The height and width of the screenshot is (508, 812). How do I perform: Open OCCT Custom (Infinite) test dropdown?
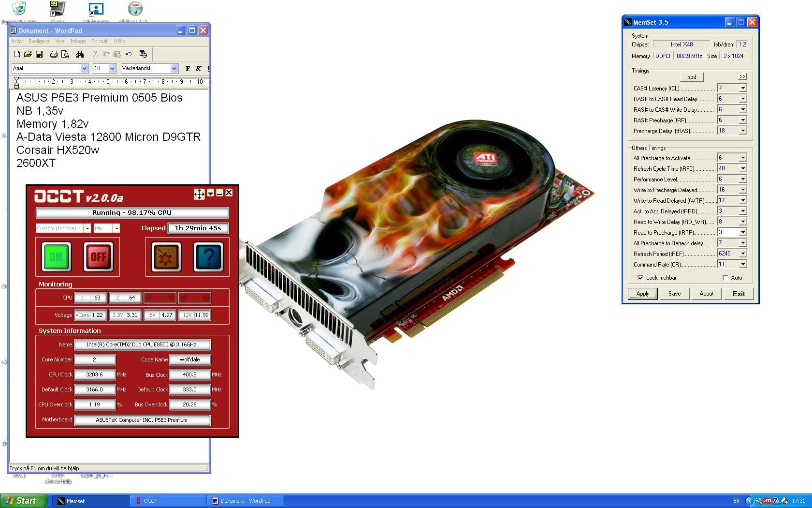point(87,228)
